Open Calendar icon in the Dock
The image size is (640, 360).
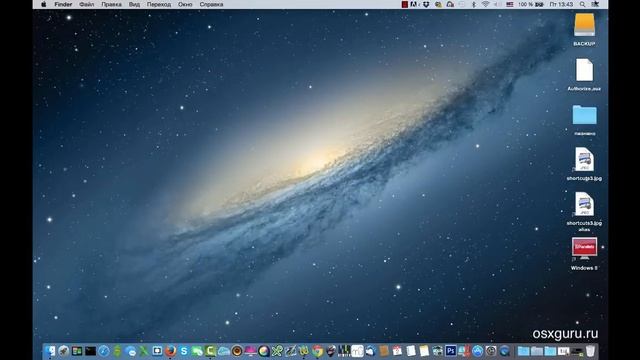(x=397, y=351)
